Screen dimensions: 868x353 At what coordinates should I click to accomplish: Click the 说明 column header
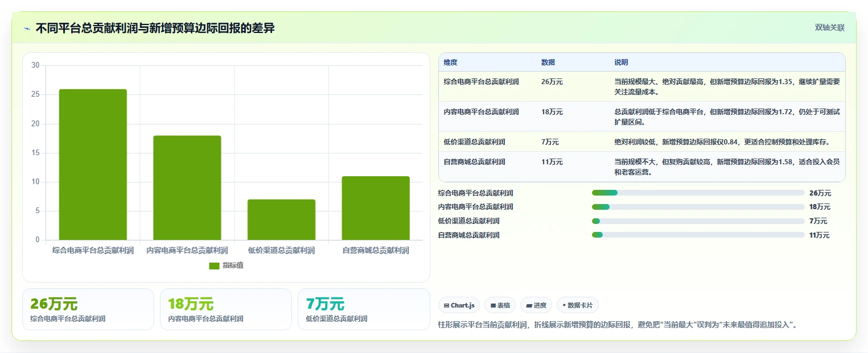coord(621,63)
